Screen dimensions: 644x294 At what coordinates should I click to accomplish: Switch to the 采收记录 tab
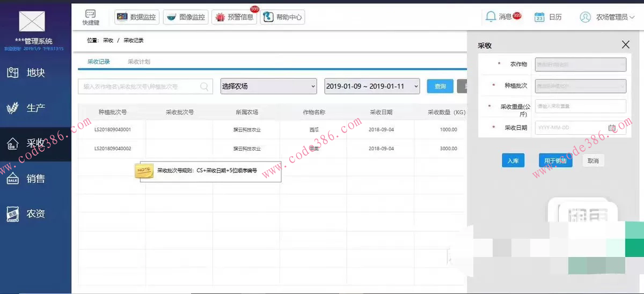pos(99,62)
